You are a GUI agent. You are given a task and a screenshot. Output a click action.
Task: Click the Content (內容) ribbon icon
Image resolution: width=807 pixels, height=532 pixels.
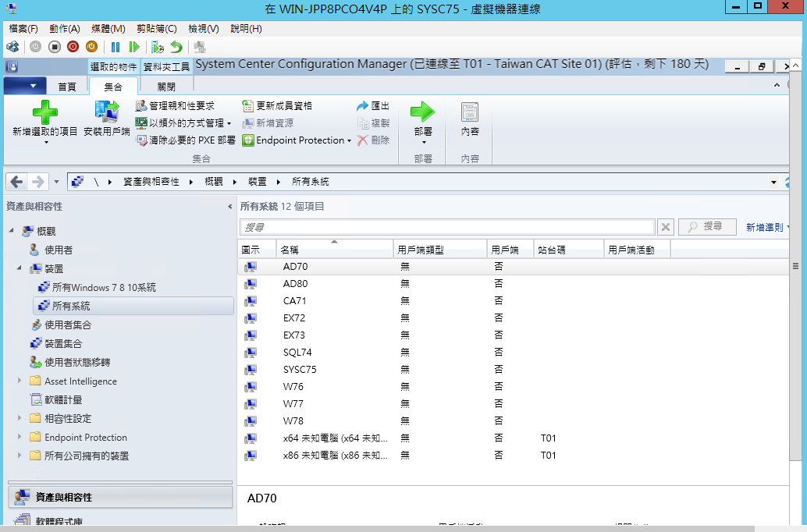click(x=470, y=112)
